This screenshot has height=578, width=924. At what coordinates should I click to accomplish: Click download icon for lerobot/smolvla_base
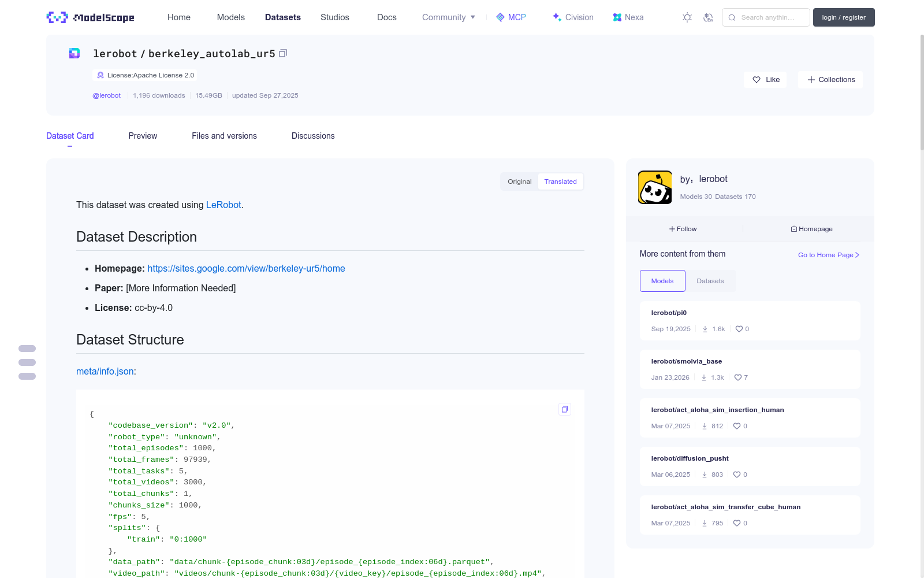click(x=704, y=377)
